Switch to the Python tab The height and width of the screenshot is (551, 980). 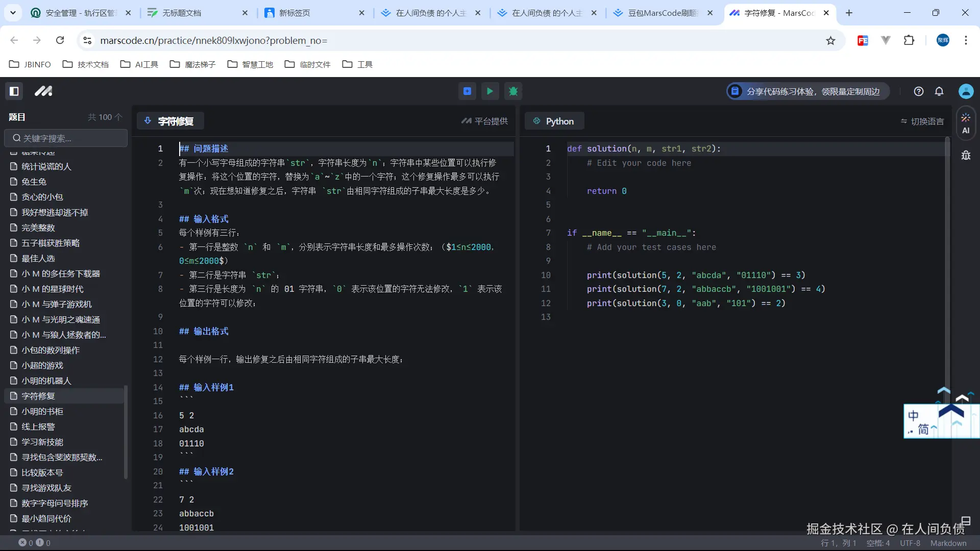point(554,121)
